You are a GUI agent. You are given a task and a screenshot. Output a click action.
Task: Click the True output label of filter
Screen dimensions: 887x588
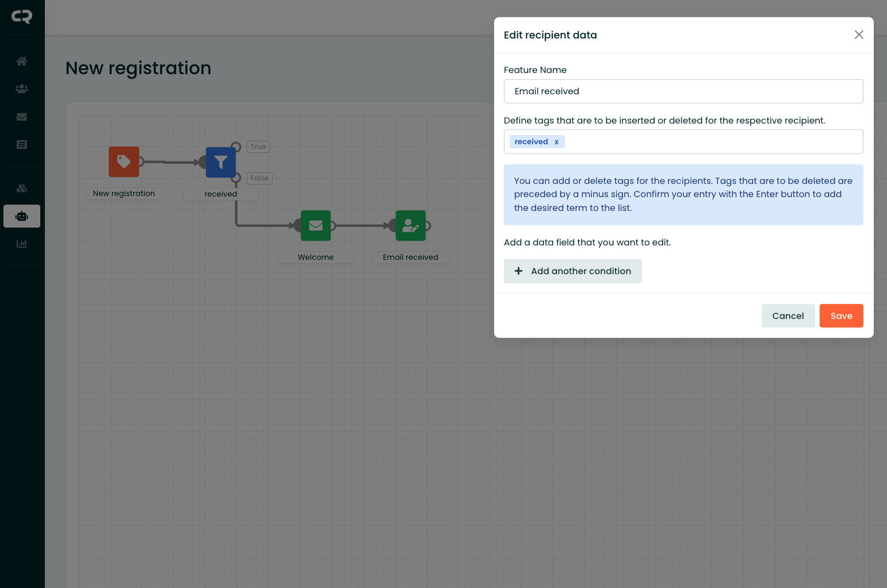pyautogui.click(x=258, y=147)
